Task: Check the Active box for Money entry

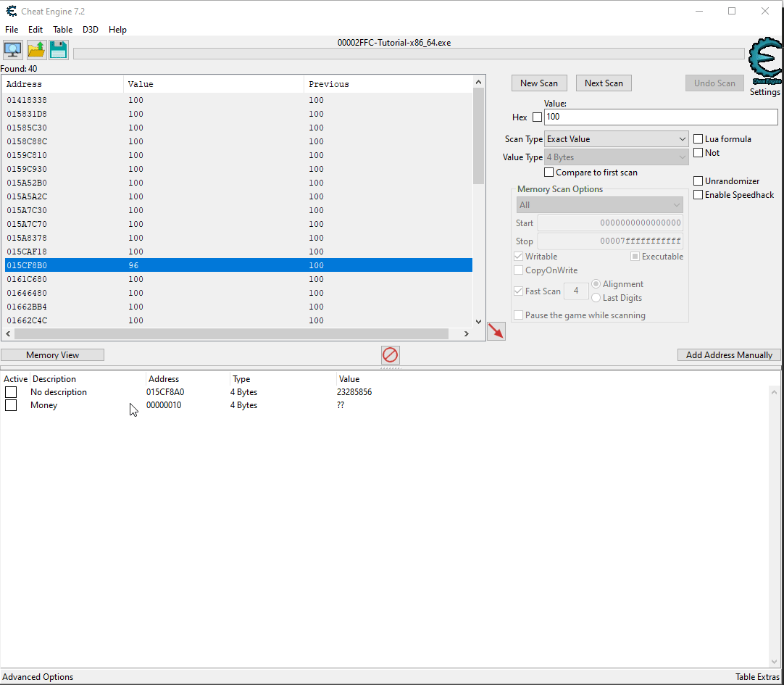Action: [11, 405]
